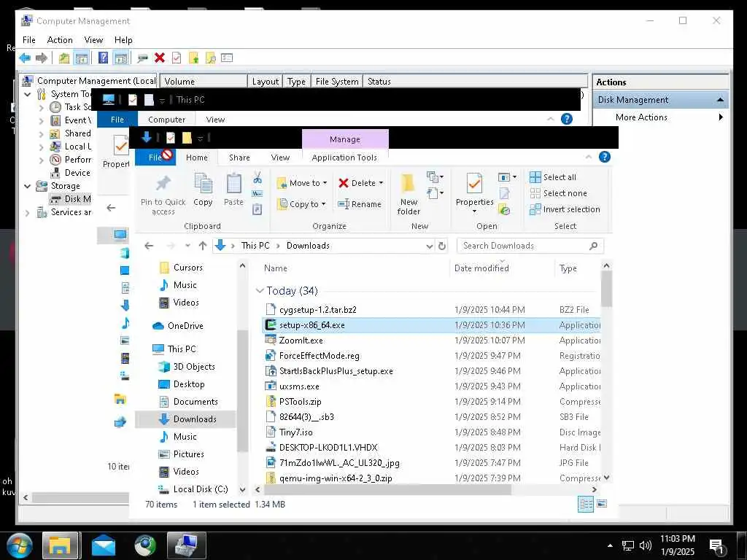The width and height of the screenshot is (747, 560).
Task: Open the Copy to dropdown
Action: [302, 204]
